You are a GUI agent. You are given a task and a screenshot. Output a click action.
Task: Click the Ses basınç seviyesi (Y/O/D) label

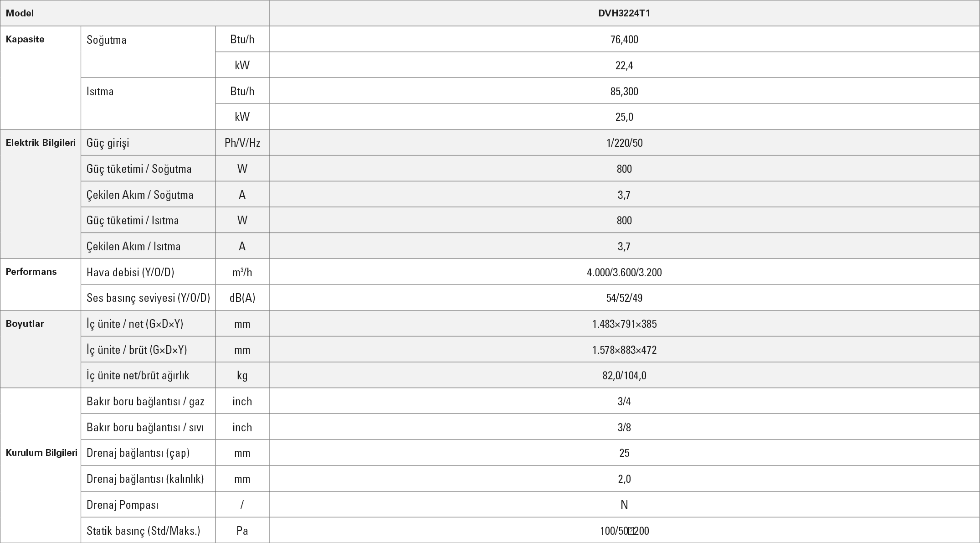(x=148, y=298)
